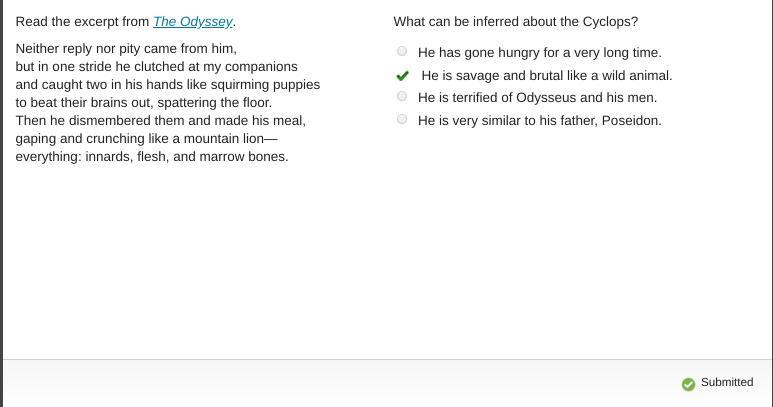The width and height of the screenshot is (773, 407).
Task: Click "Read the excerpt from" instruction text
Action: coord(82,21)
